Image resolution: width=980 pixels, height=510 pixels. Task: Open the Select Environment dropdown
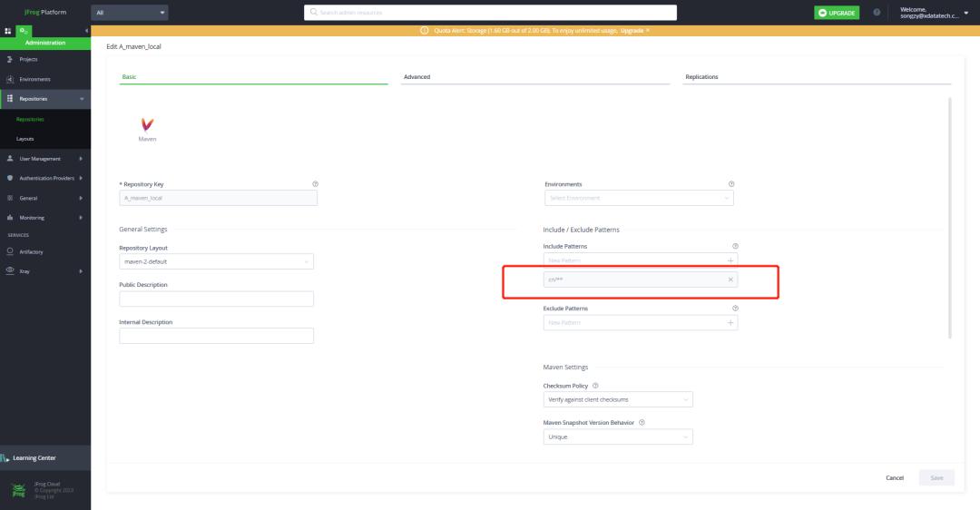pos(638,198)
